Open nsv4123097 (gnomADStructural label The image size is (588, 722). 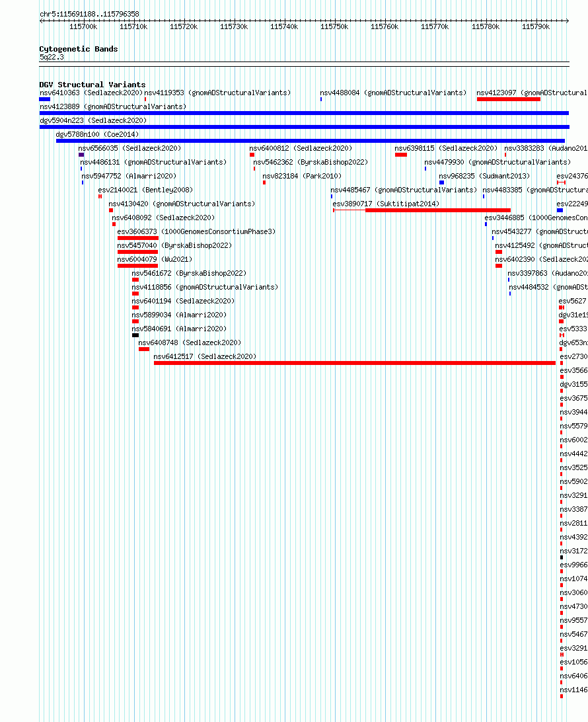click(533, 93)
